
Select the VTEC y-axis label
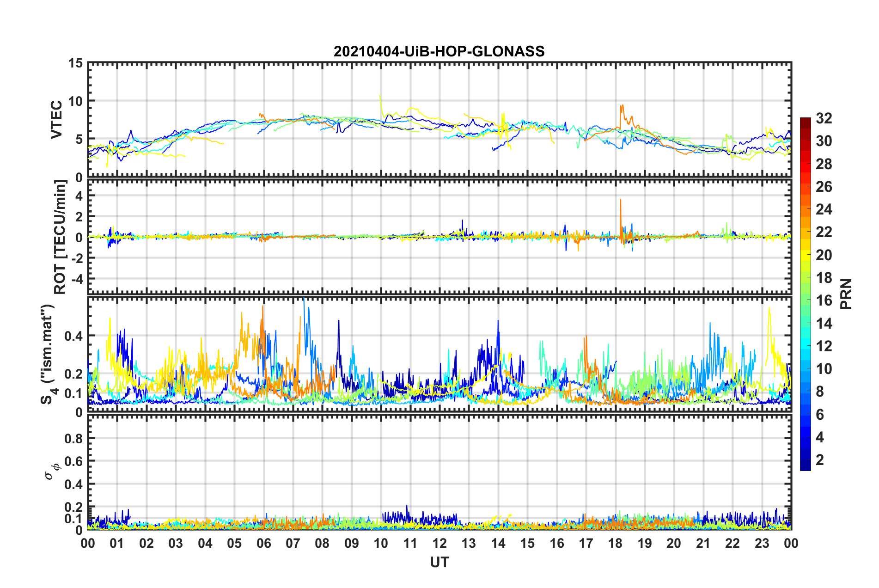pyautogui.click(x=56, y=119)
